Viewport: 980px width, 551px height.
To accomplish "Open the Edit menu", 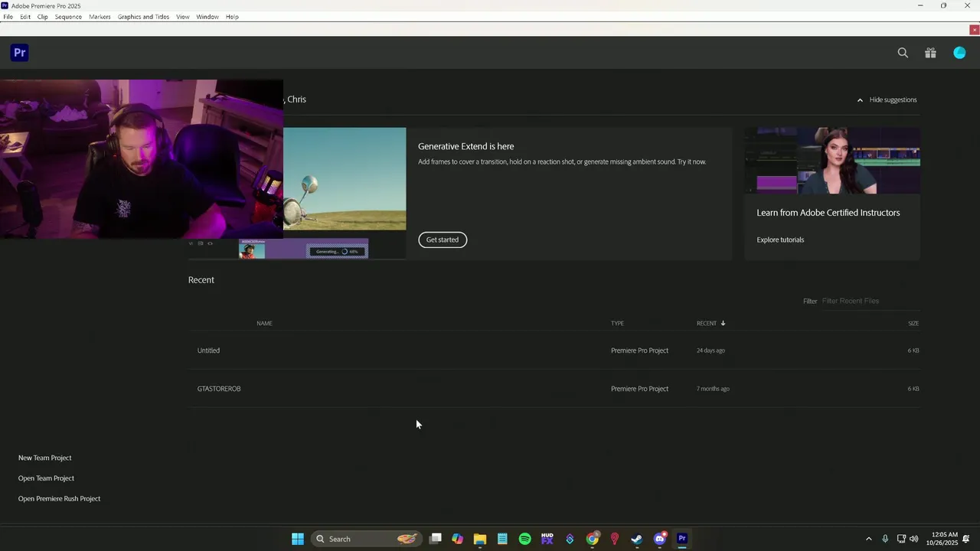I will coord(25,17).
